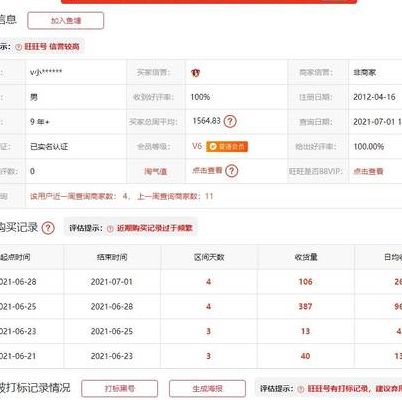
Task: Select received quantity 106
Action: tap(305, 282)
